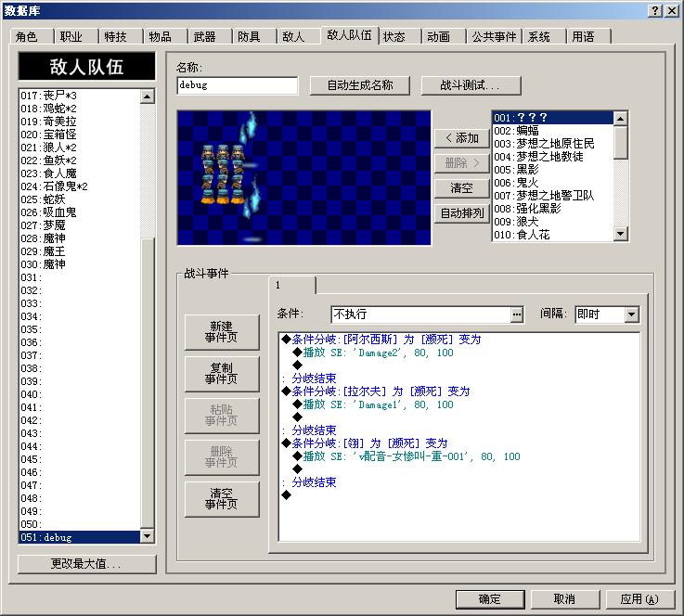Viewport: 684px width, 616px height.
Task: Click the 清空事件页 button
Action: [222, 499]
